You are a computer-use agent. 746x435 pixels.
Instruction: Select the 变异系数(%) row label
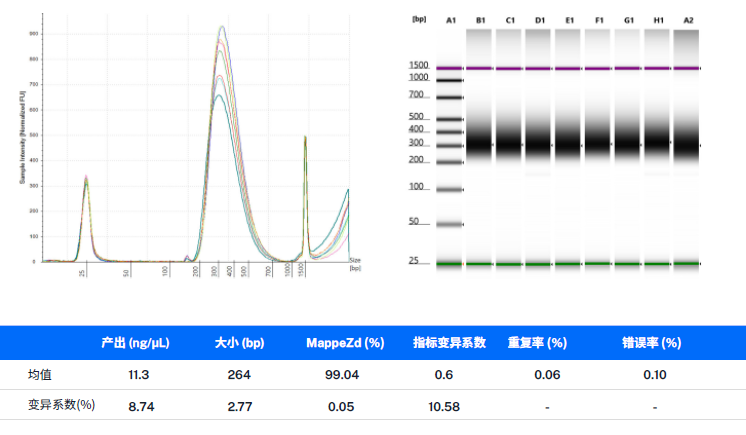58,405
